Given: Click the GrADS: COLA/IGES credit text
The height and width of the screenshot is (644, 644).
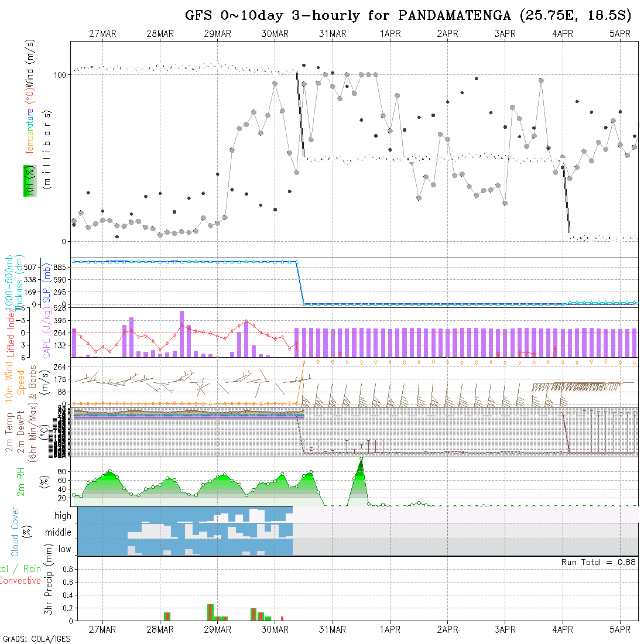Looking at the screenshot, I should (36, 639).
